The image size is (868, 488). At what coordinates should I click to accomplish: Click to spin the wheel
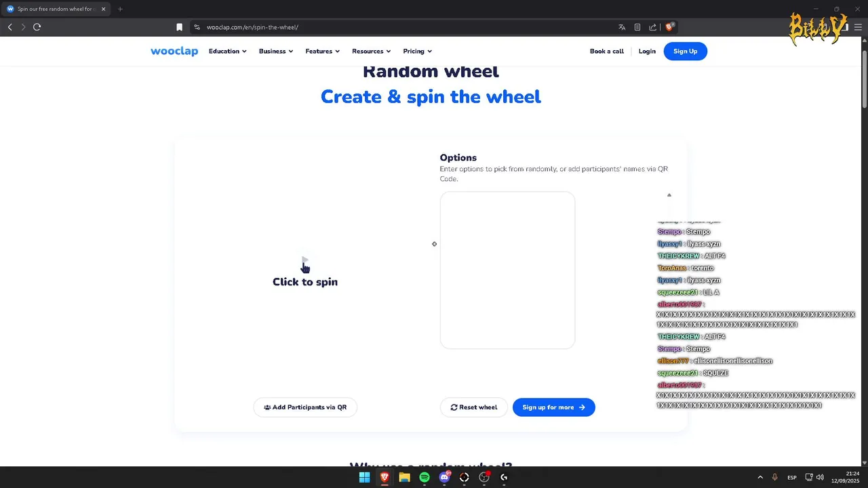(x=305, y=281)
